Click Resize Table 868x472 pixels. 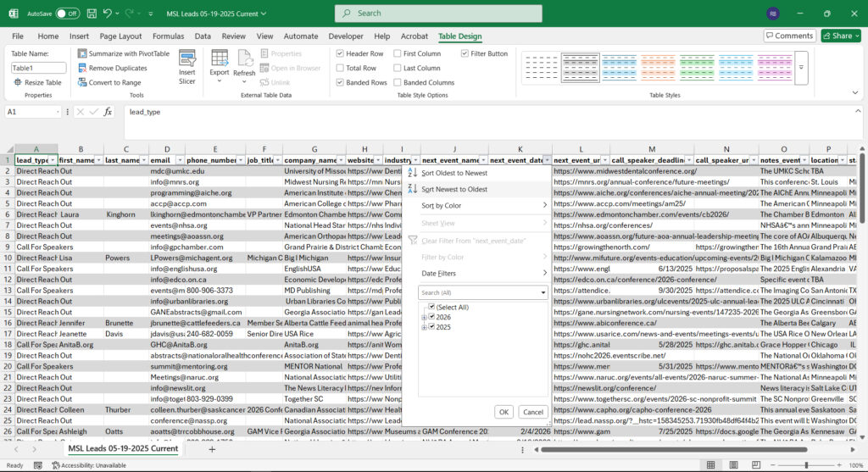pyautogui.click(x=37, y=82)
